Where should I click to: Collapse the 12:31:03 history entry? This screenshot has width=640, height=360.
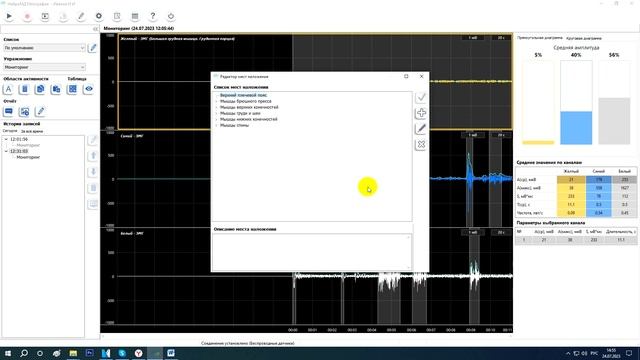click(x=6, y=151)
